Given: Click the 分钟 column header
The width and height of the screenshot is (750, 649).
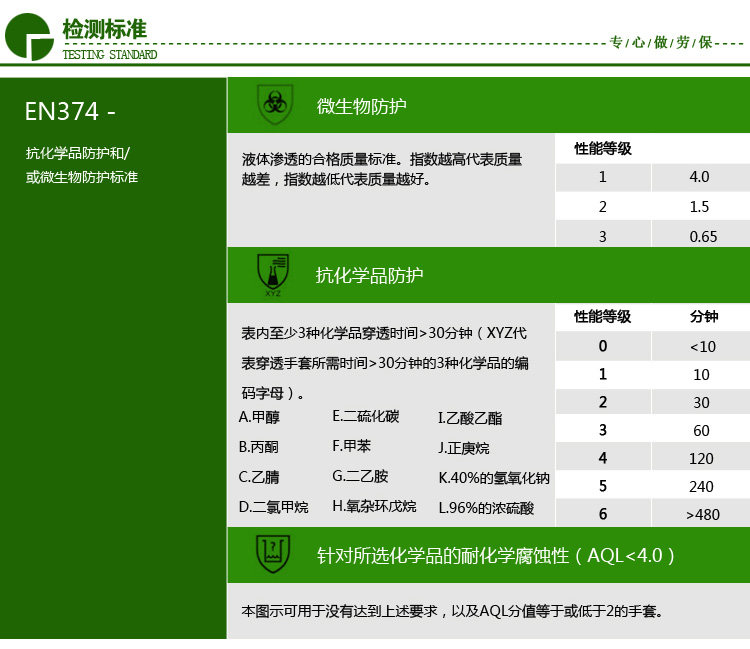Looking at the screenshot, I should 704,317.
